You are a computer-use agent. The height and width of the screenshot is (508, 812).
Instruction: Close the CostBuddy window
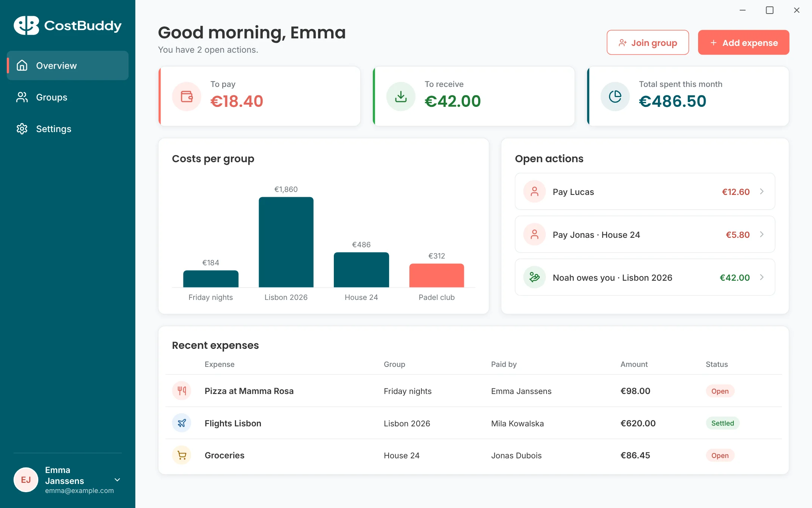[797, 10]
